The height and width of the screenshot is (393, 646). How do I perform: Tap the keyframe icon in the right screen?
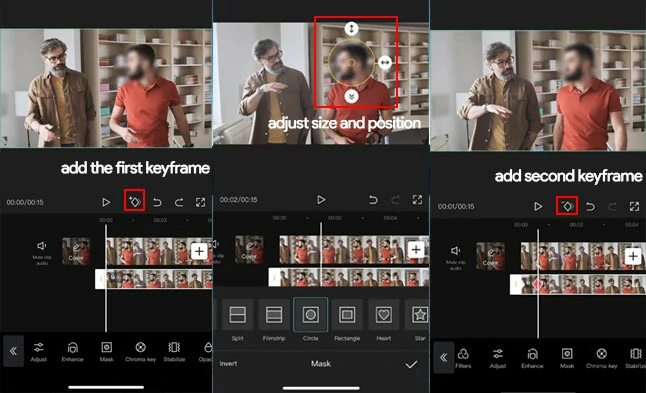[567, 206]
